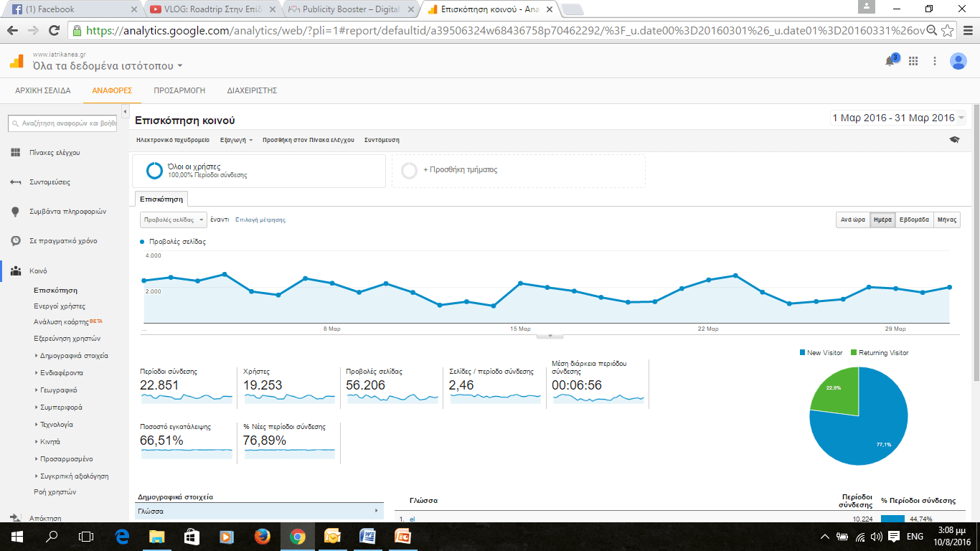The width and height of the screenshot is (980, 551).
Task: Switch graph to Ημέρα daily view
Action: [x=882, y=220]
